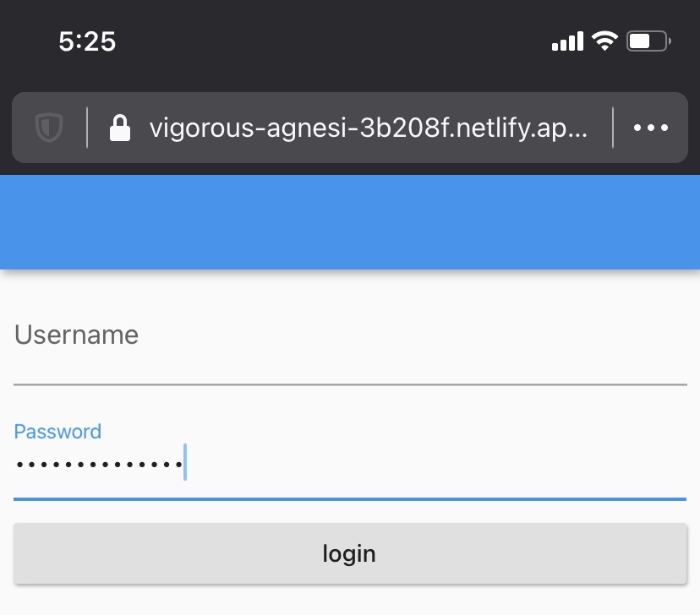The width and height of the screenshot is (700, 615).
Task: Tap the clock showing 5:25
Action: [88, 41]
